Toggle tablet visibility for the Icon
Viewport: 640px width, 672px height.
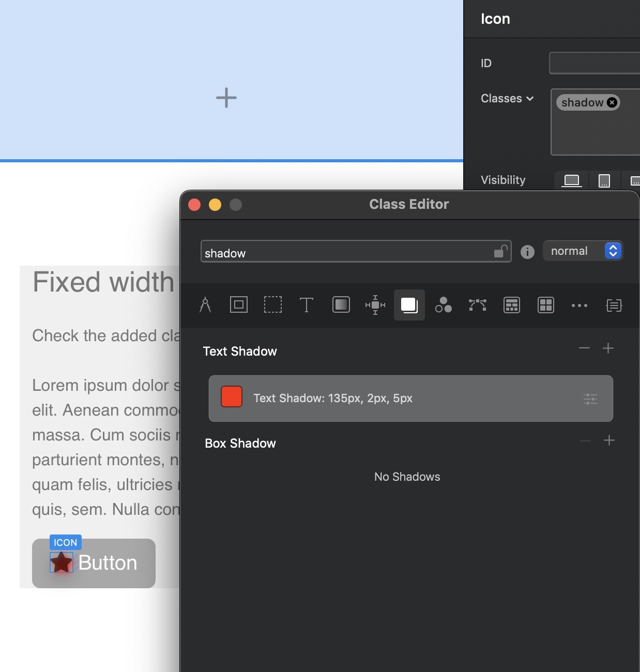[605, 180]
